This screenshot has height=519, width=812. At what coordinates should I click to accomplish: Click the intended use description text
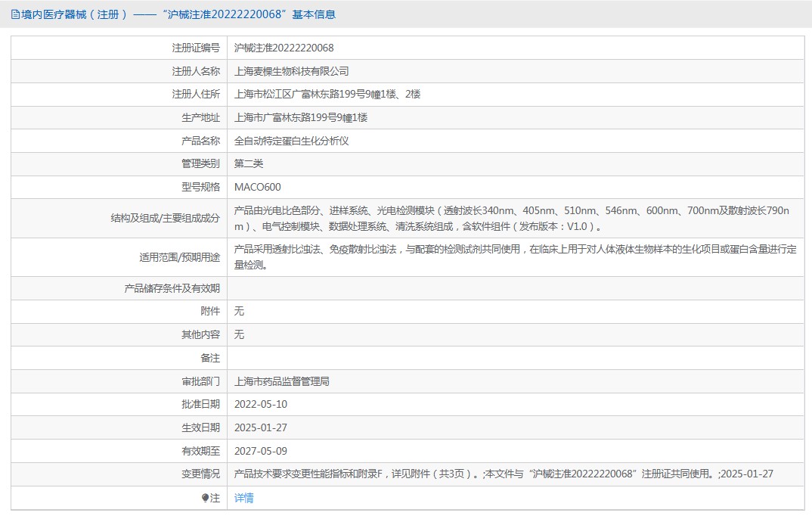point(514,256)
